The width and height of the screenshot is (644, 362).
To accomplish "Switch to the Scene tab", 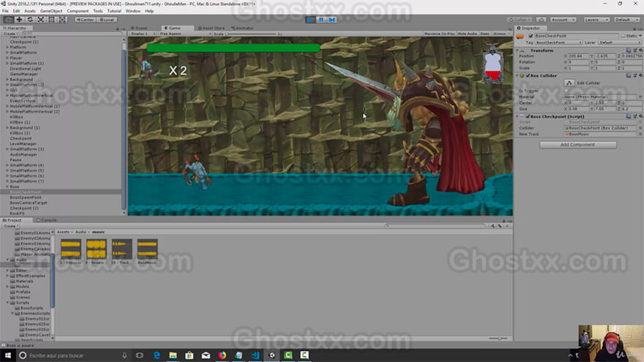I will point(140,28).
